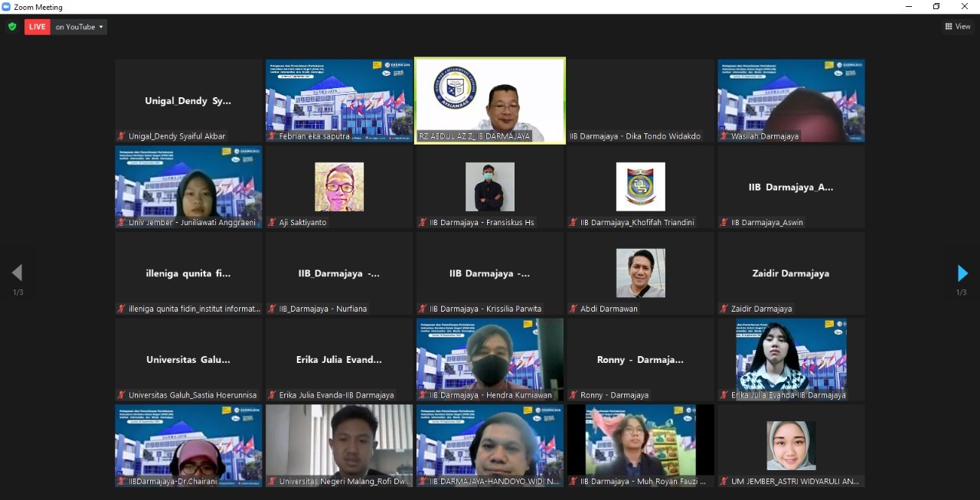Click large "IIB Darmajaya_A..." tile name

791,187
